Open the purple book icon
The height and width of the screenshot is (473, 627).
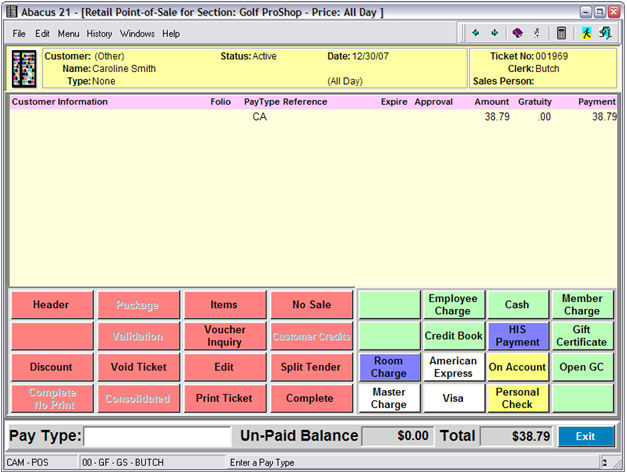(517, 33)
